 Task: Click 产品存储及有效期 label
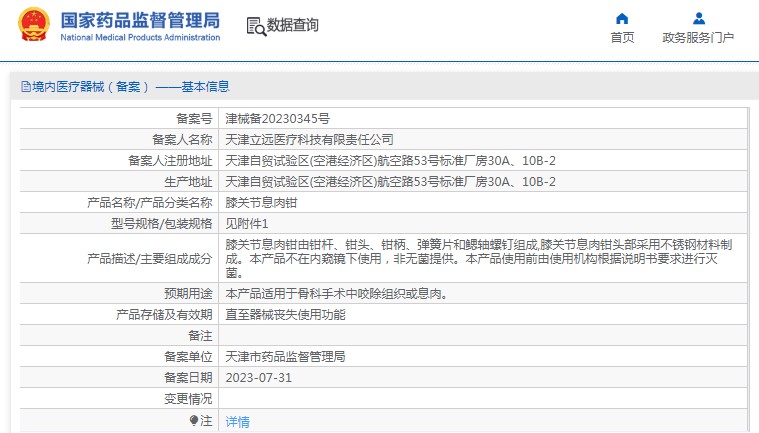pos(164,315)
